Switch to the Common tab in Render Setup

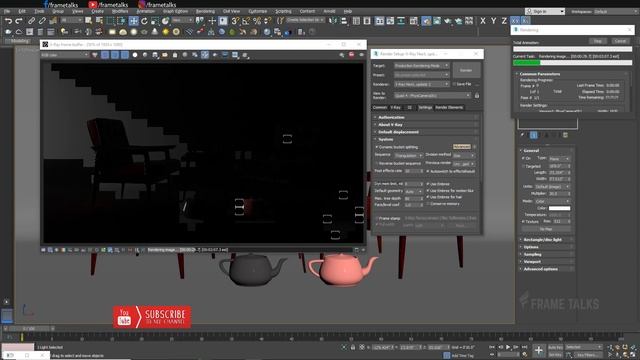(x=380, y=107)
